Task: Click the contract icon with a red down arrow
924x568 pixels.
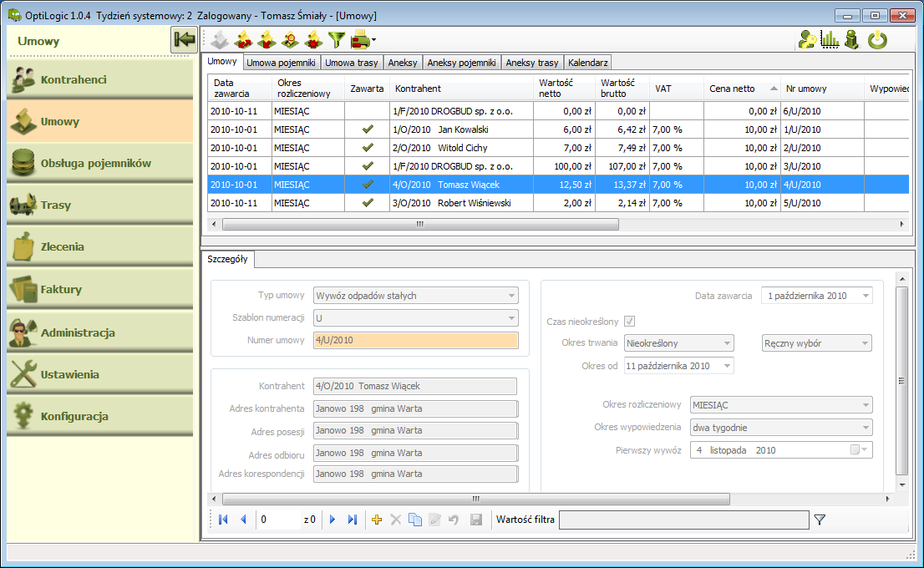Action: 267,40
